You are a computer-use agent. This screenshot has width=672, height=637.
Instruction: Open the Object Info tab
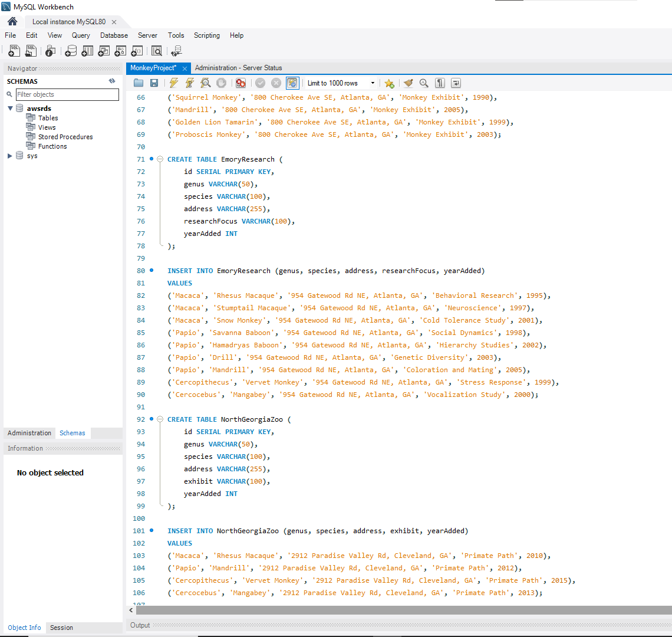[24, 628]
